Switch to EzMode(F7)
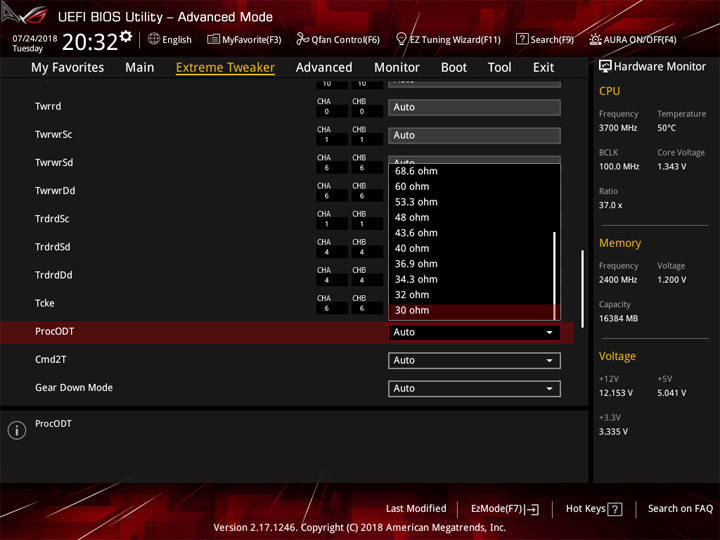 [x=505, y=509]
